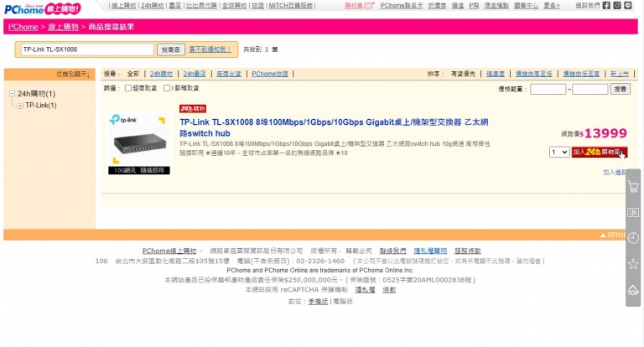The width and height of the screenshot is (644, 347).
Task: Open favorites star icon in sidebar
Action: pos(633,264)
